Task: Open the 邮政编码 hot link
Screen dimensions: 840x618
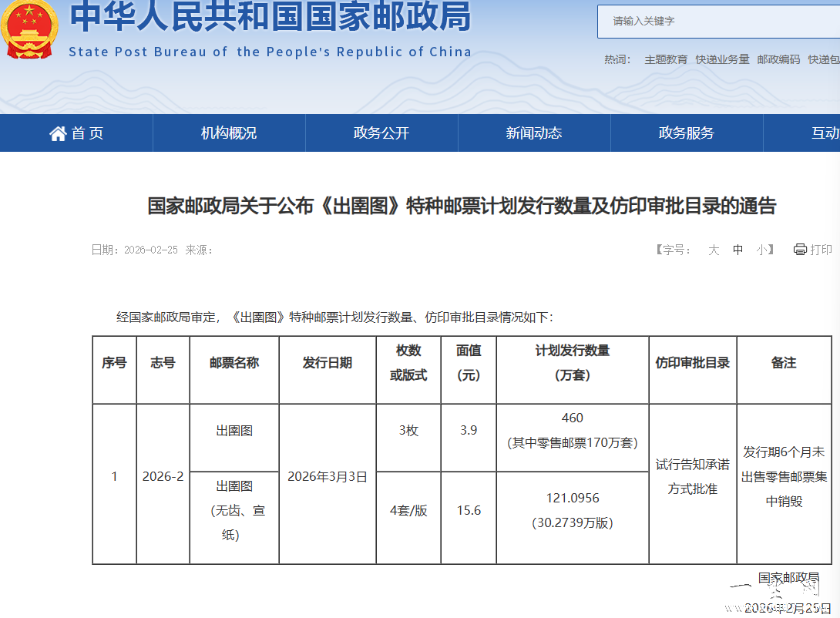Action: [x=778, y=59]
